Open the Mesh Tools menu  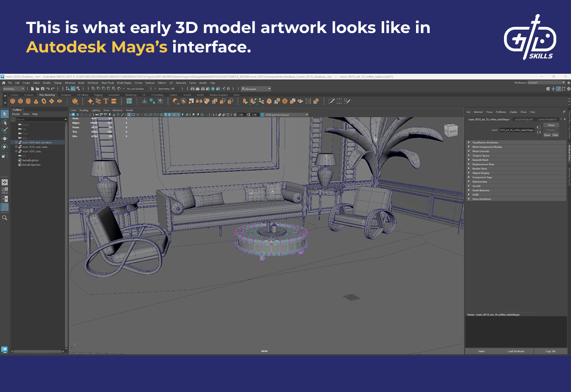point(108,83)
